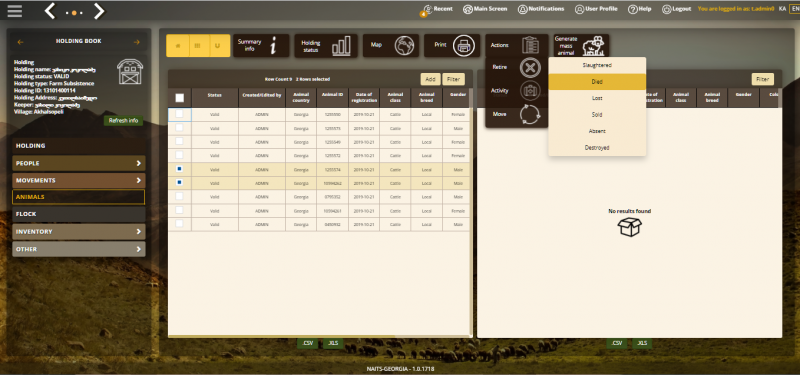
Task: Expand the OTHER section
Action: tap(79, 249)
